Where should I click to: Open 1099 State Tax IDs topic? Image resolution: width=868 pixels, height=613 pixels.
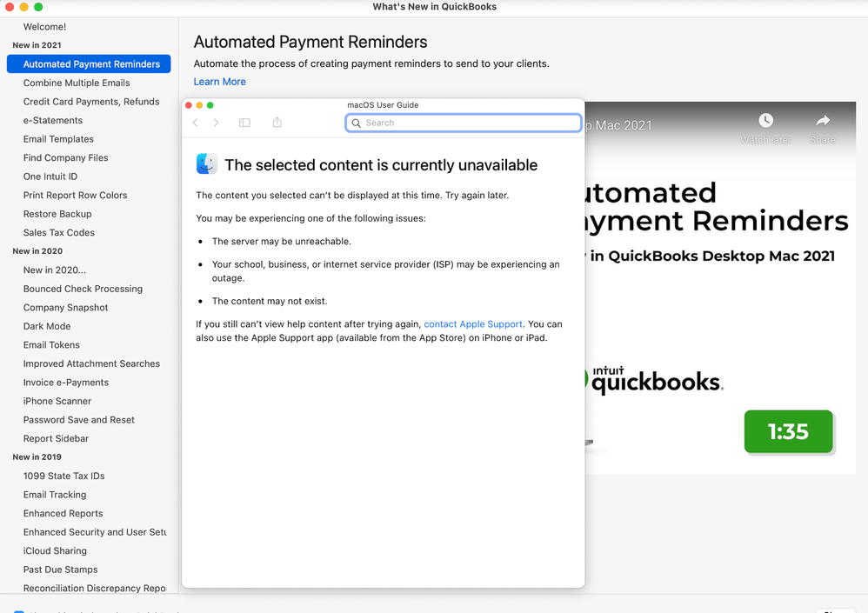(x=64, y=476)
